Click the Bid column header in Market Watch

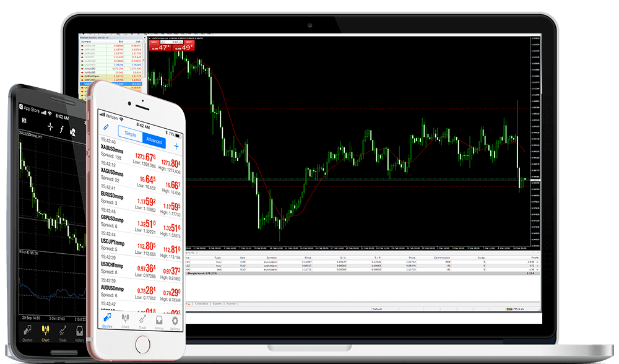click(121, 41)
